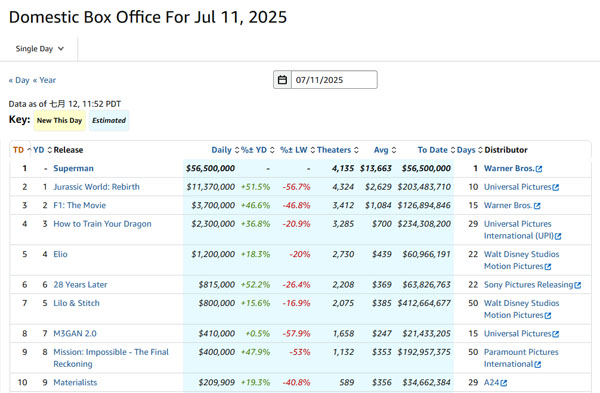Open How to Train Your Dragon link
This screenshot has width=600, height=393.
[x=102, y=224]
